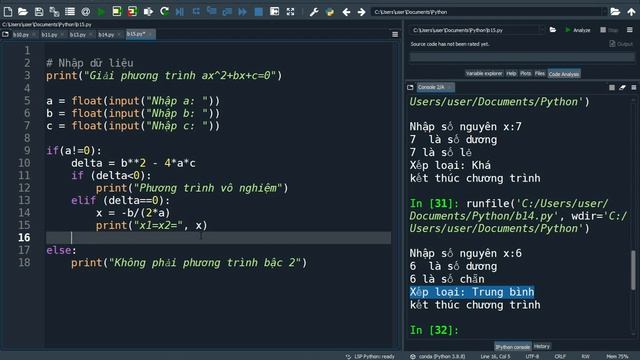The width and height of the screenshot is (640, 360).
Task: Toggle fullscreen mode icon
Action: pos(290,12)
